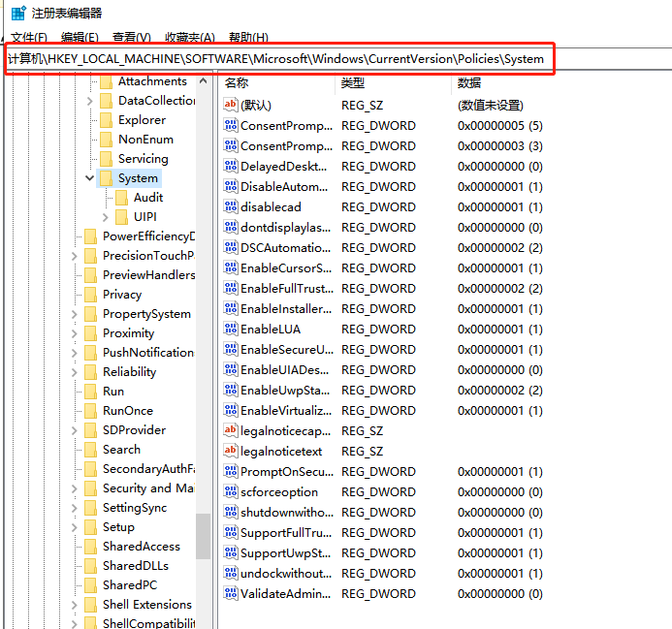Open the 查看(V) menu

[x=132, y=38]
